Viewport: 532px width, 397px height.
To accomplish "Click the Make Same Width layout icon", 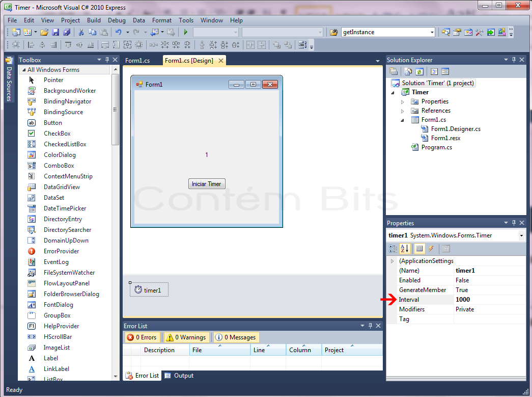I will (105, 45).
